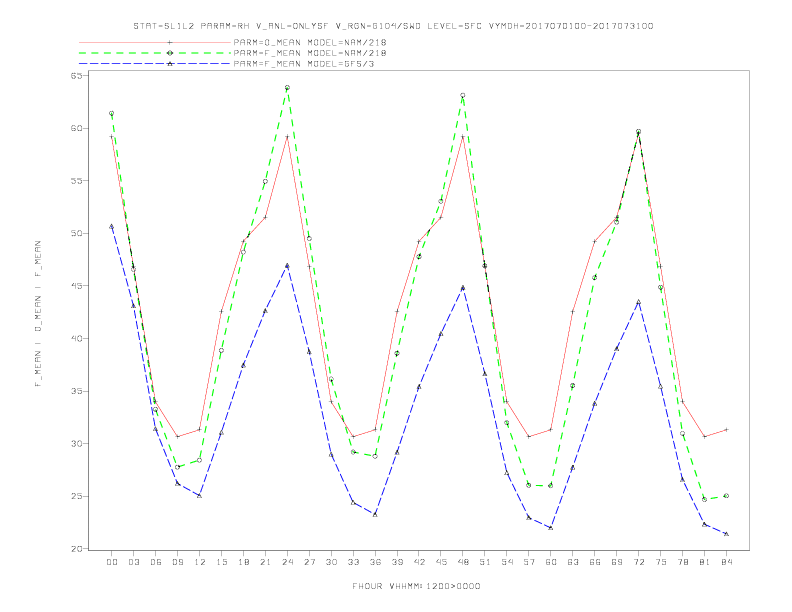Click forecast hour 30 on the x-axis

331,562
